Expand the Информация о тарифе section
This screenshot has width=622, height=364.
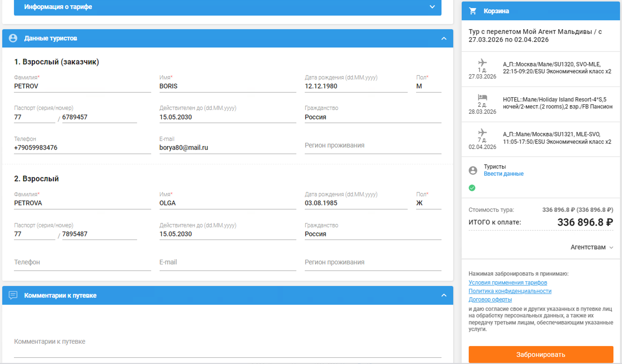(432, 7)
